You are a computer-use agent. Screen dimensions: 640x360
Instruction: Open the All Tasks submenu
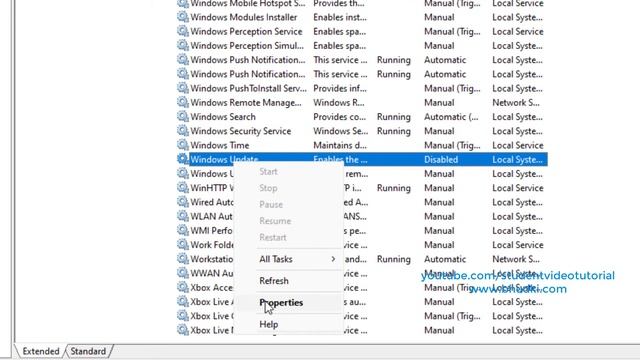(276, 259)
